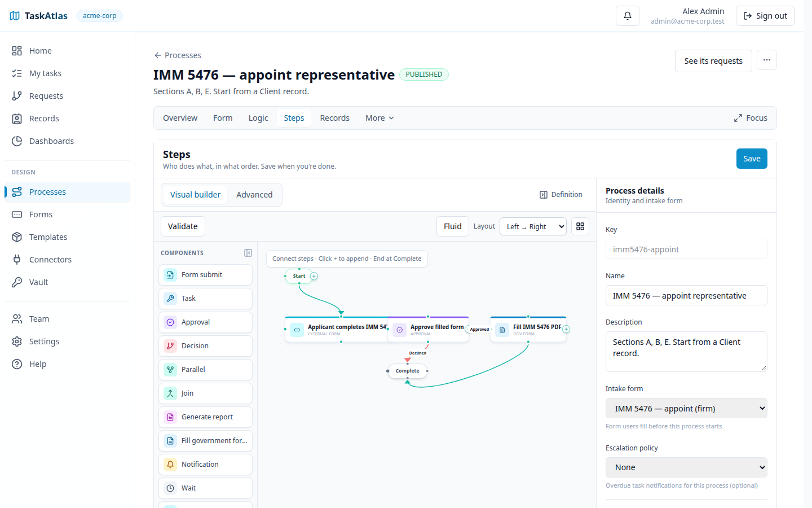Open the Overview tab

180,118
